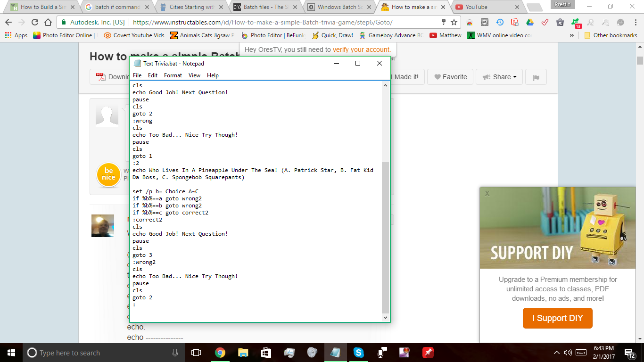Open Skype from the taskbar

(358, 352)
